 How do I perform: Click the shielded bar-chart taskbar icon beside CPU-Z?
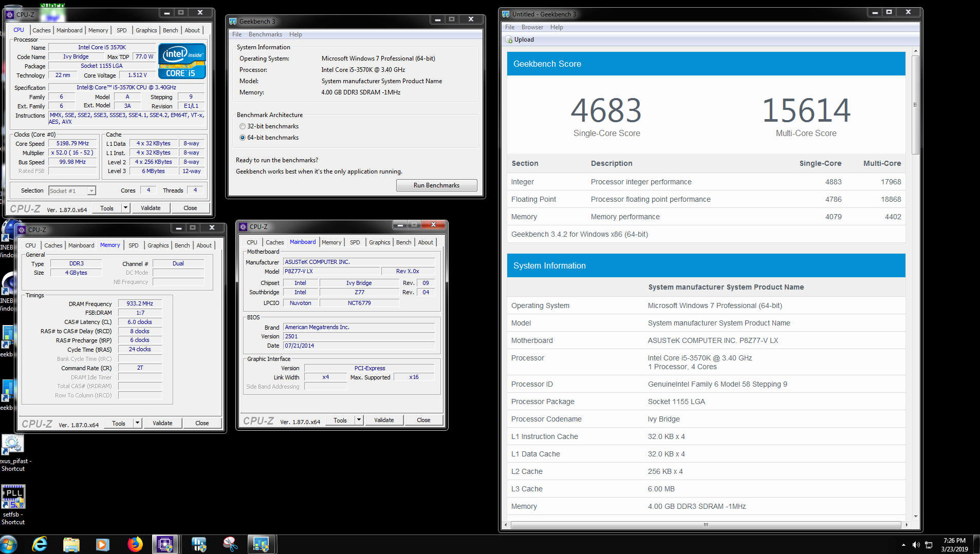pos(198,544)
